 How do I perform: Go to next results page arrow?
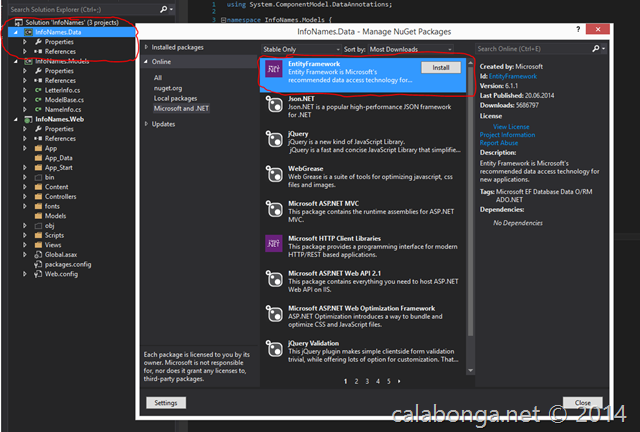399,381
